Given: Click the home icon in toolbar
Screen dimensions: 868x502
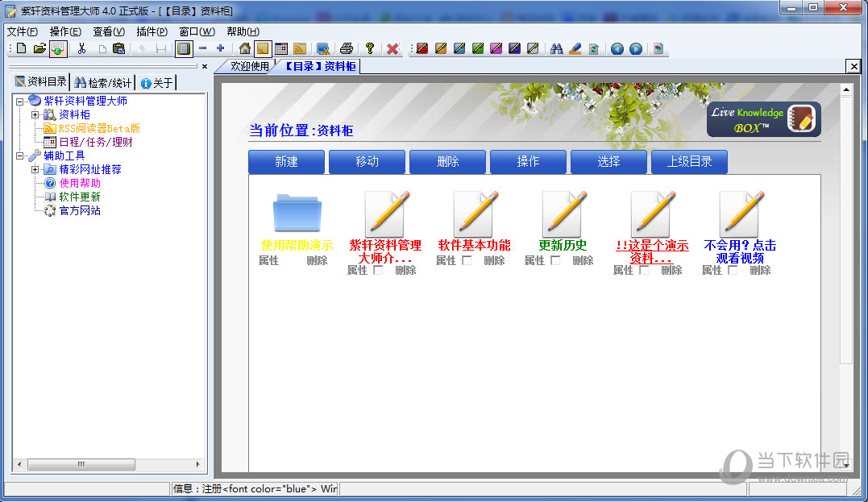Looking at the screenshot, I should pyautogui.click(x=245, y=48).
